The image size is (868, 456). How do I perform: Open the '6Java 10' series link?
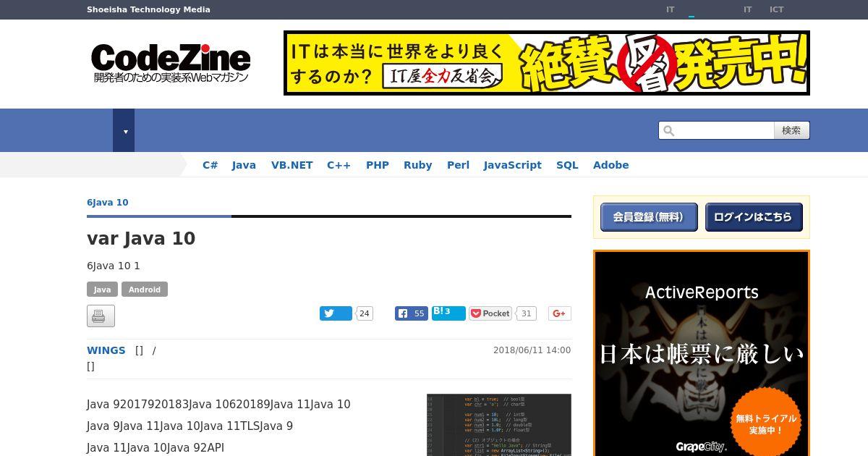coord(108,203)
